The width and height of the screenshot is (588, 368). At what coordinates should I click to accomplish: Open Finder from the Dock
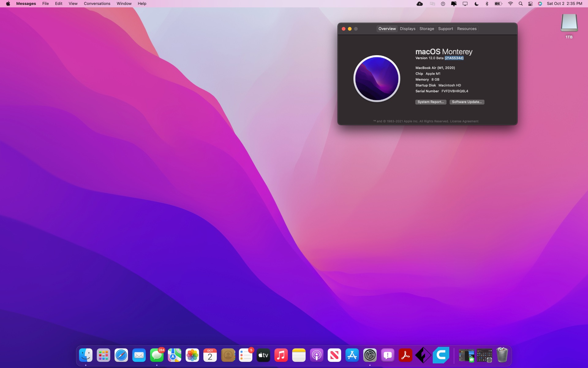86,355
